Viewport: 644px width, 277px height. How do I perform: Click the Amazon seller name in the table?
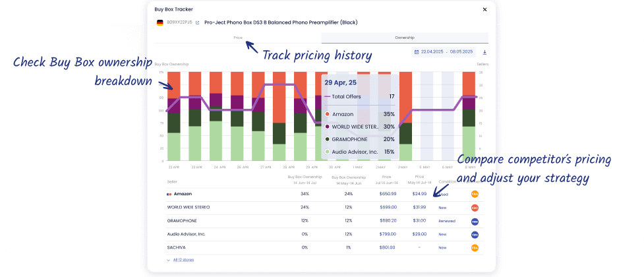coord(183,194)
